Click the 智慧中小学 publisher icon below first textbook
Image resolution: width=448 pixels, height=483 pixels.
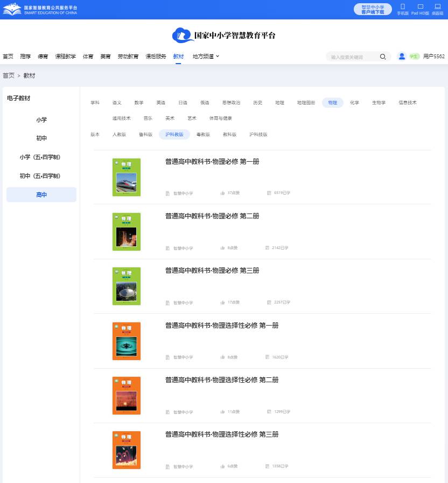(167, 193)
